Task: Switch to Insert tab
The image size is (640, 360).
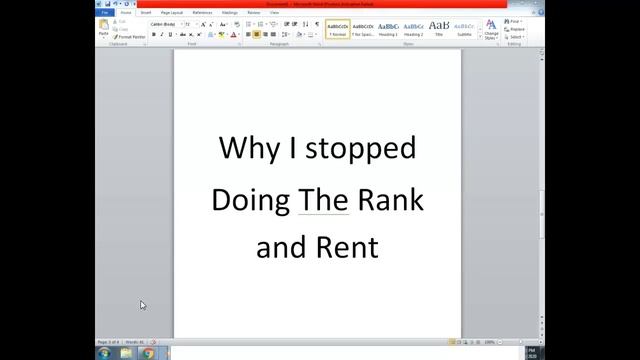Action: pyautogui.click(x=145, y=13)
